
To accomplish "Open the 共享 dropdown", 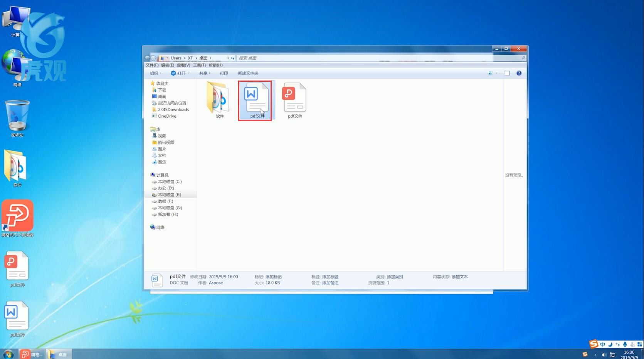I will 205,73.
